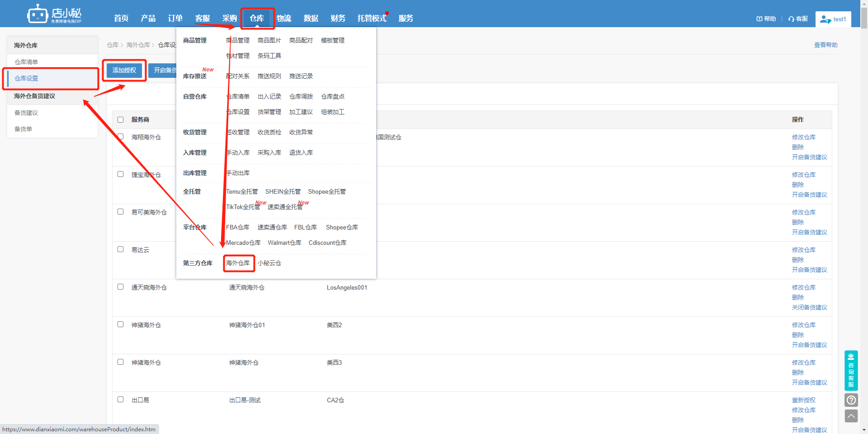Viewport: 868px width, 434px height.
Task: Open 仓库设置 in the left sidebar
Action: 52,78
